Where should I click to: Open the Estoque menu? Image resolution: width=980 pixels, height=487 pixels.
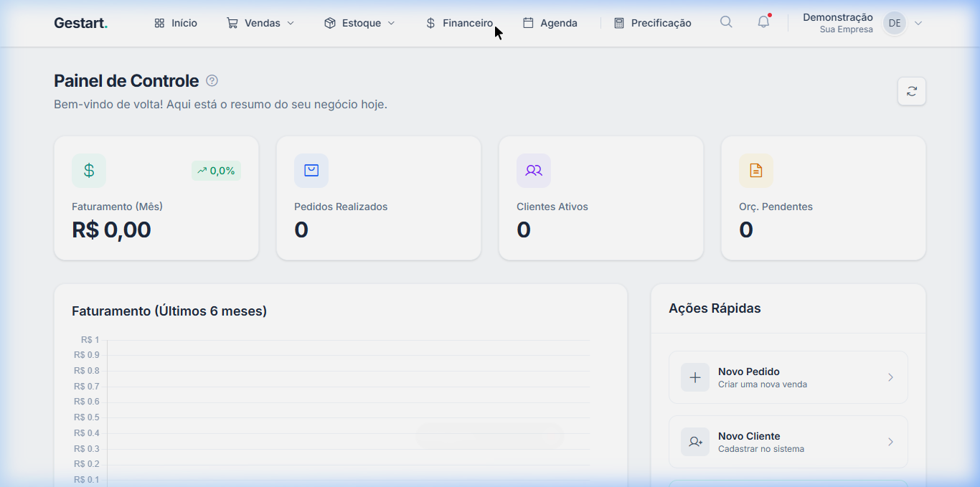click(359, 23)
